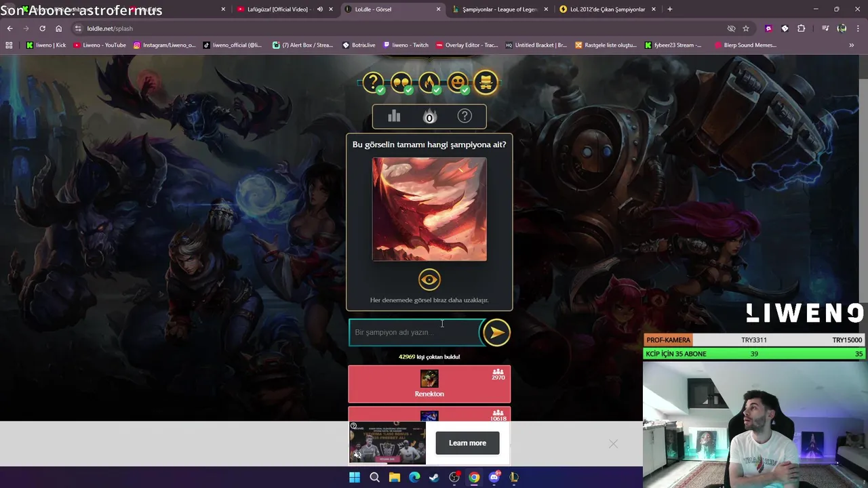Click the ad info icon on video ad
The image size is (868, 488).
pyautogui.click(x=353, y=426)
